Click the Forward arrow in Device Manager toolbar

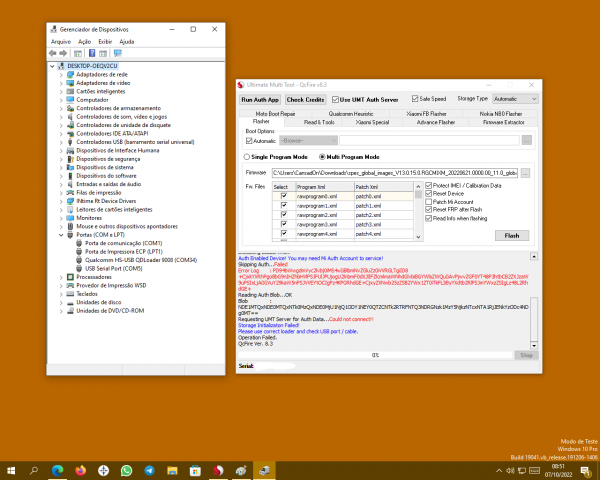click(63, 53)
